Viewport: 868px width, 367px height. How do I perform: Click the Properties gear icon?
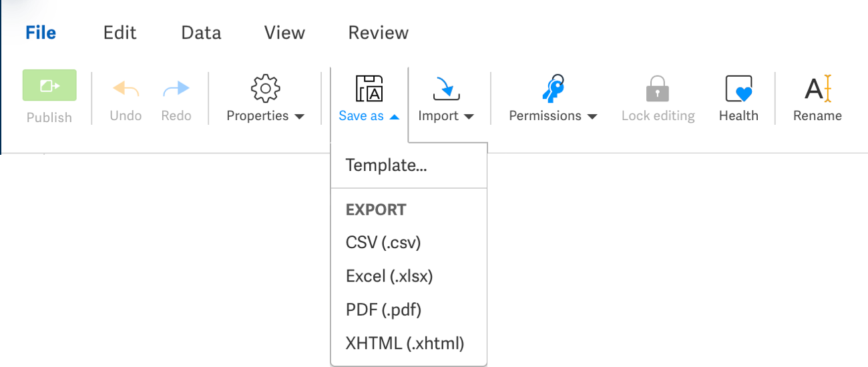[x=265, y=89]
